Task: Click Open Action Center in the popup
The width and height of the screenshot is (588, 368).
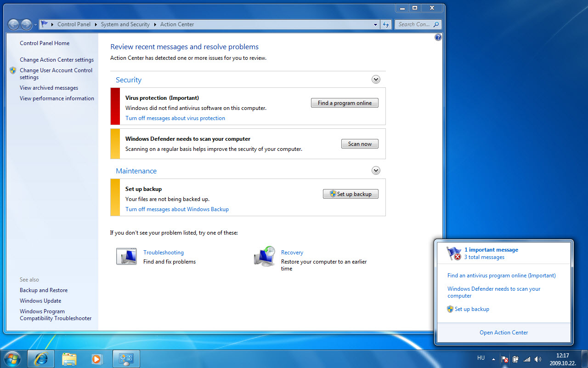Action: coord(503,333)
